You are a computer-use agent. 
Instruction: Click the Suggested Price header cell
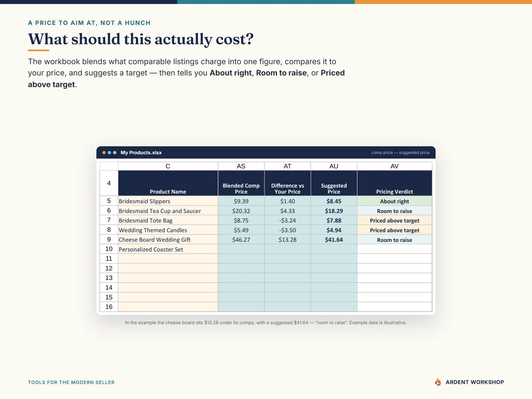coord(334,183)
